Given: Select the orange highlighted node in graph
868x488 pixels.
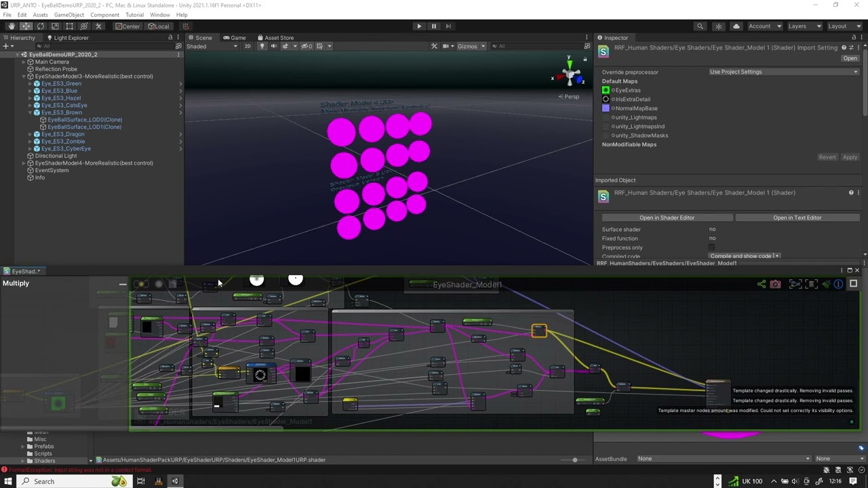Looking at the screenshot, I should pos(539,330).
